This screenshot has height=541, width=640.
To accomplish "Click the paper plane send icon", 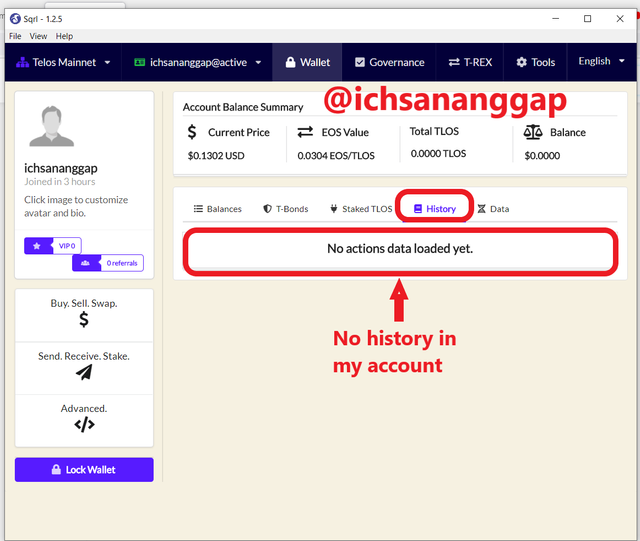I will [84, 372].
